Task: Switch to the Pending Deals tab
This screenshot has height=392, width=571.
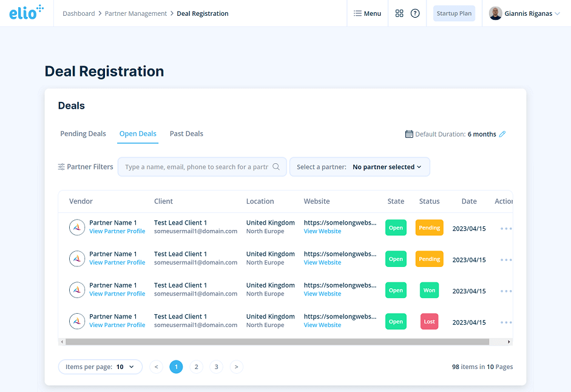Action: (83, 133)
